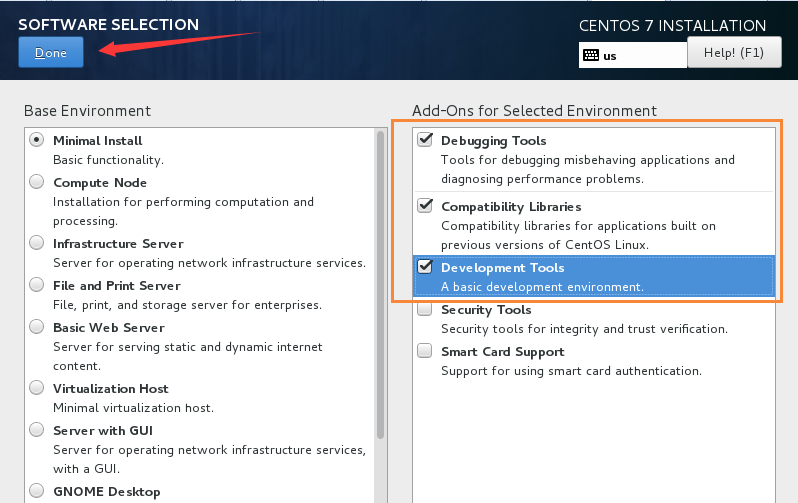
Task: Choose the Basic Web Server radio button
Action: pyautogui.click(x=37, y=326)
